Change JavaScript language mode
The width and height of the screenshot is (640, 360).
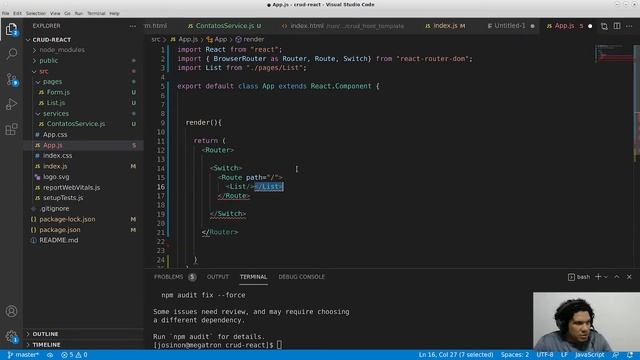(x=589, y=355)
